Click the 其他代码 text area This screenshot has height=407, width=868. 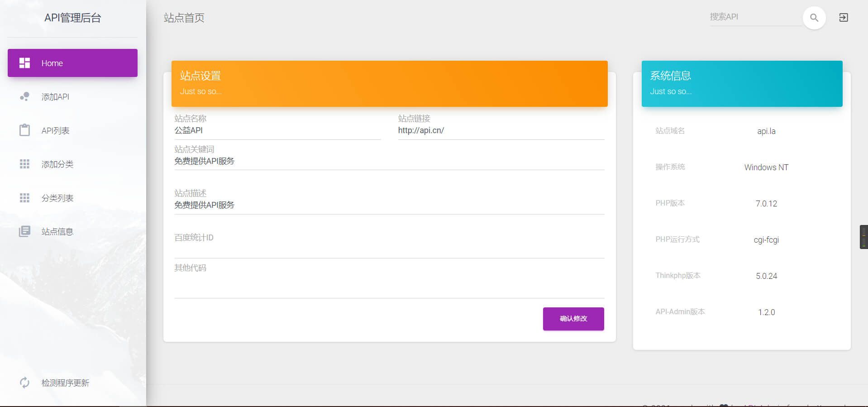(389, 285)
